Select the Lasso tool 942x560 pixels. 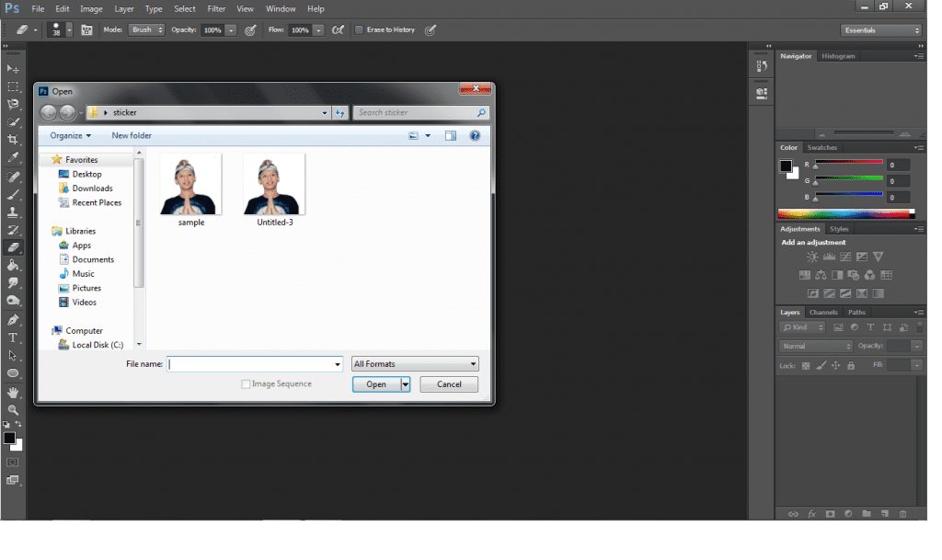[x=13, y=104]
